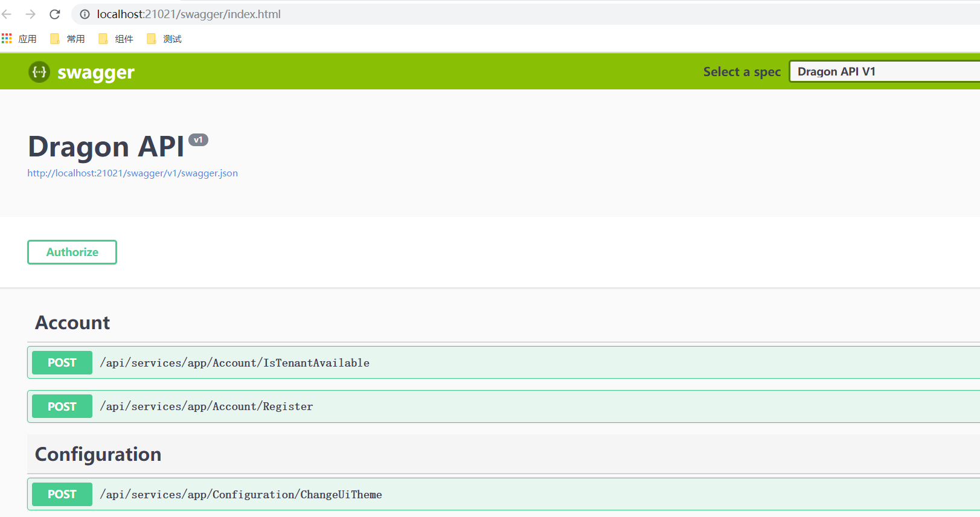
Task: Click the Swagger logo icon
Action: click(x=39, y=72)
